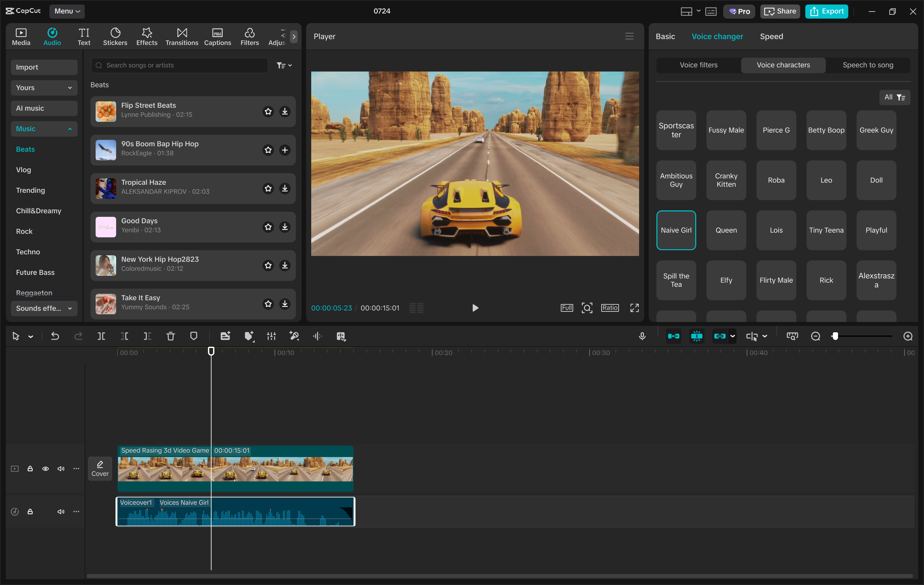
Task: Click the record voiceover microphone icon
Action: pos(642,336)
